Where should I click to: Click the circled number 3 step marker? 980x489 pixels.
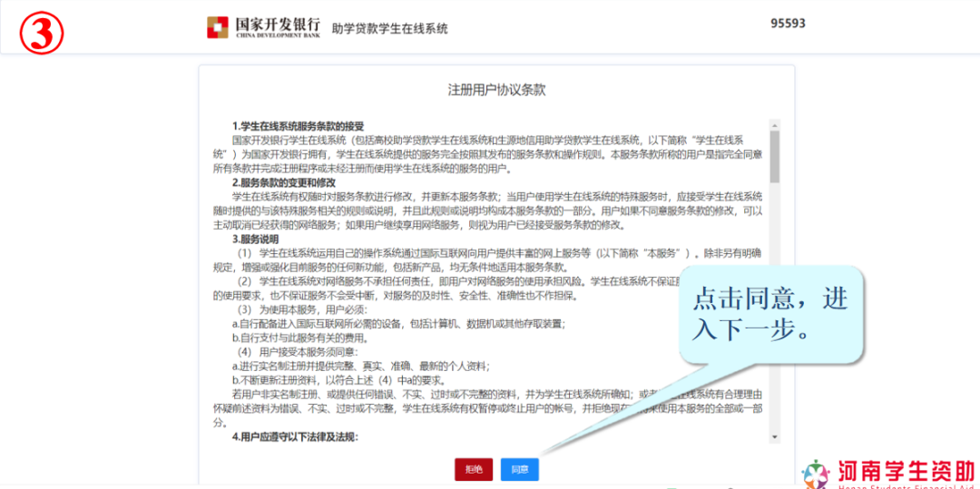[43, 34]
